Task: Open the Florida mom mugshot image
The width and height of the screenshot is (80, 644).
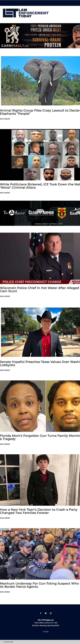Action: point(40,406)
